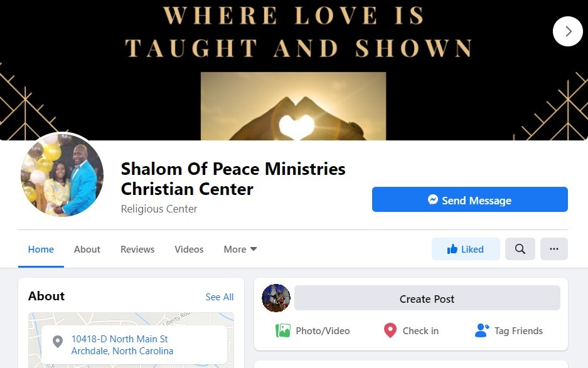Click the map location pin icon
This screenshot has height=368, width=588.
(57, 342)
